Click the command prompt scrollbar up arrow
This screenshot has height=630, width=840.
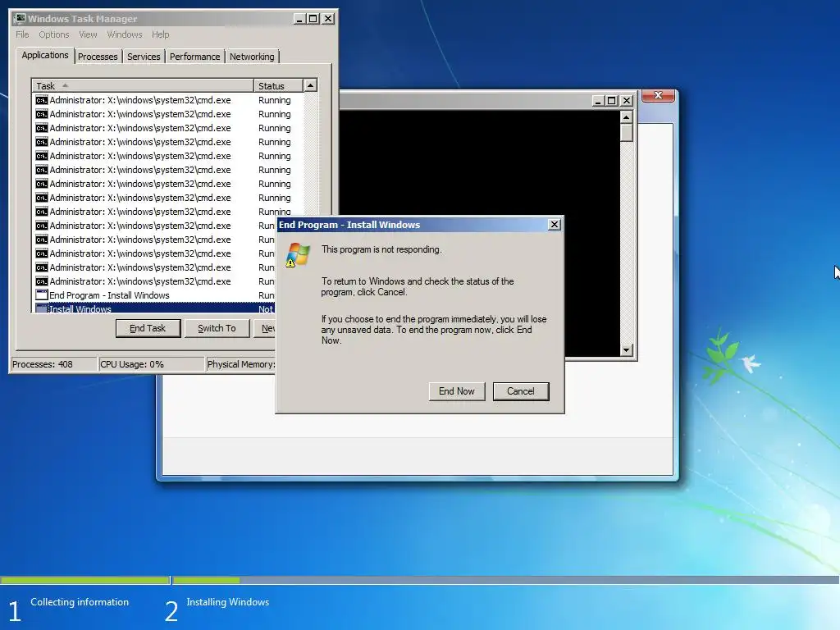pos(626,116)
